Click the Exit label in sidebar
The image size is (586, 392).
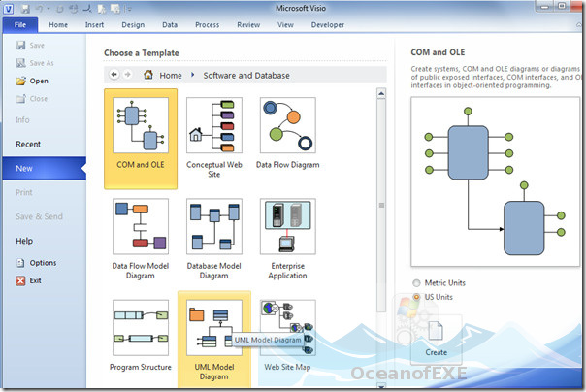click(x=36, y=280)
